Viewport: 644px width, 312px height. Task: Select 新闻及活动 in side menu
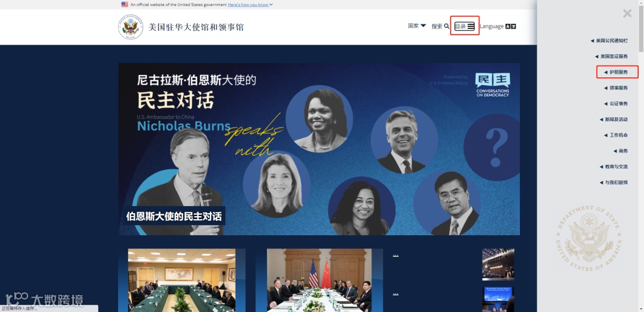click(614, 119)
